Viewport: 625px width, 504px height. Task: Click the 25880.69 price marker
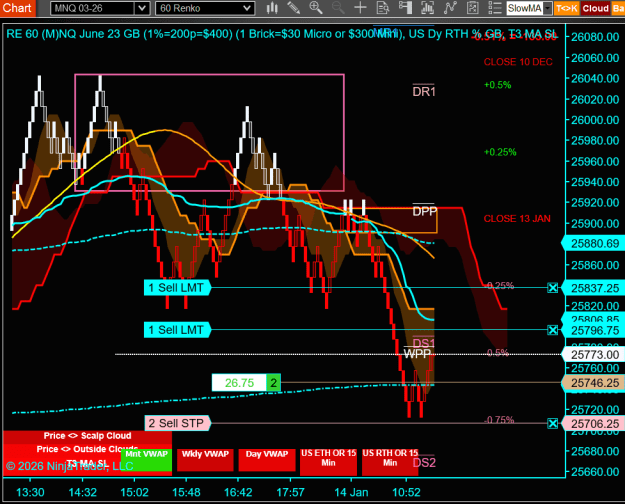tap(593, 243)
